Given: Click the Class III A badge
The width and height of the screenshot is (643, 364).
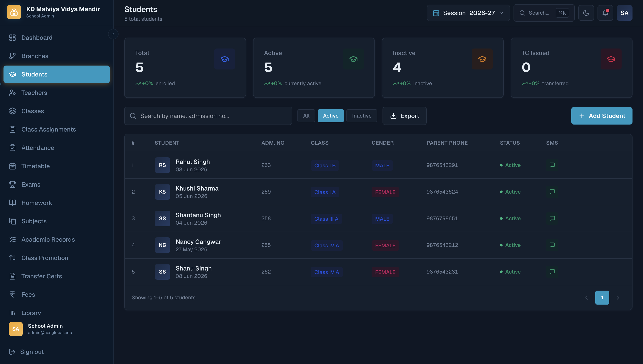Looking at the screenshot, I should tap(326, 219).
